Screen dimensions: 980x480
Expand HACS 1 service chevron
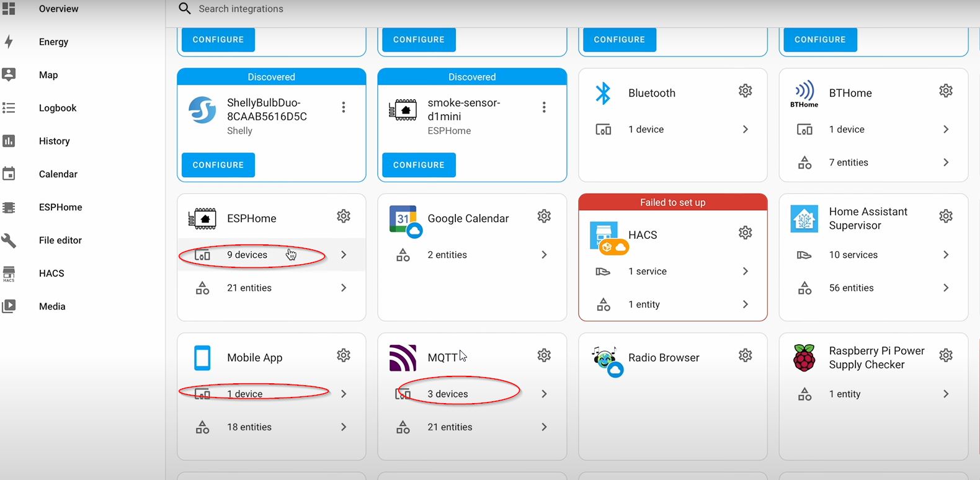[x=746, y=271]
